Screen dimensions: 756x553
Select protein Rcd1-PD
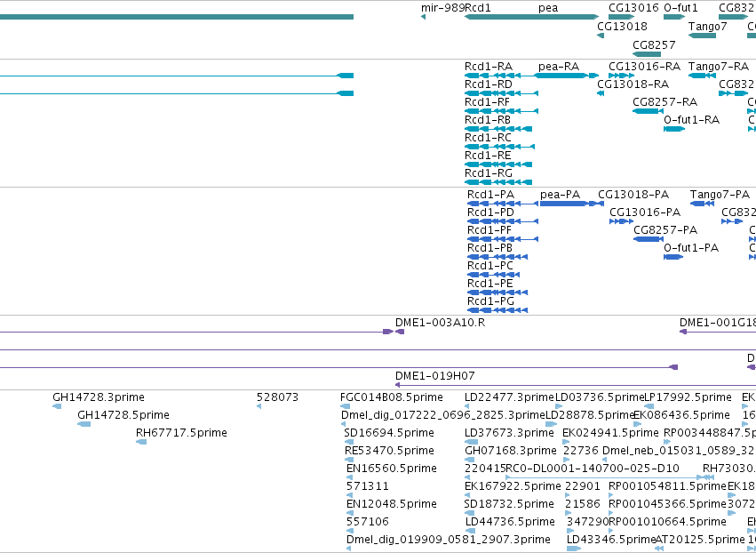(x=490, y=212)
